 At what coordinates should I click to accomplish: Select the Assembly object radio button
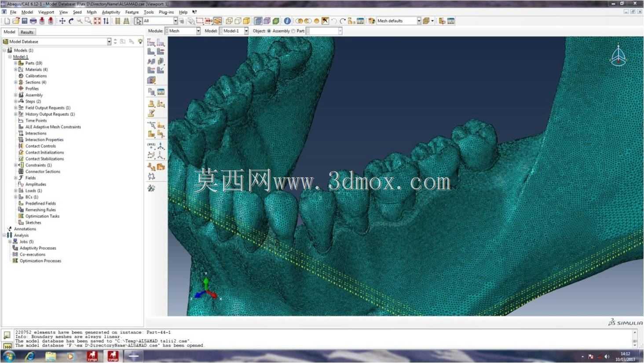coord(269,31)
